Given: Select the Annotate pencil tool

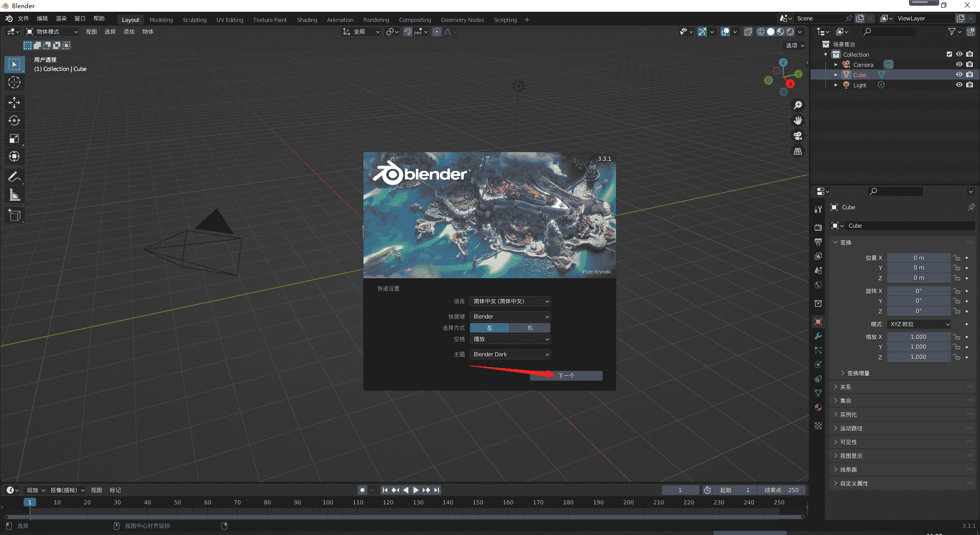Looking at the screenshot, I should [14, 177].
